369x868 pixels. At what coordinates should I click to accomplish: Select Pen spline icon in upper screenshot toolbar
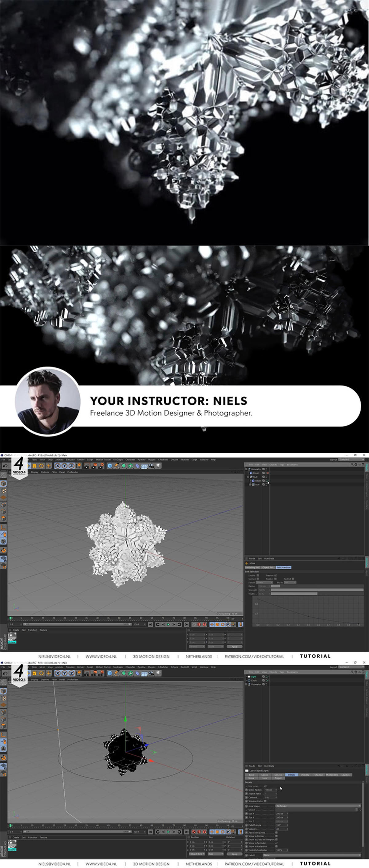click(117, 466)
